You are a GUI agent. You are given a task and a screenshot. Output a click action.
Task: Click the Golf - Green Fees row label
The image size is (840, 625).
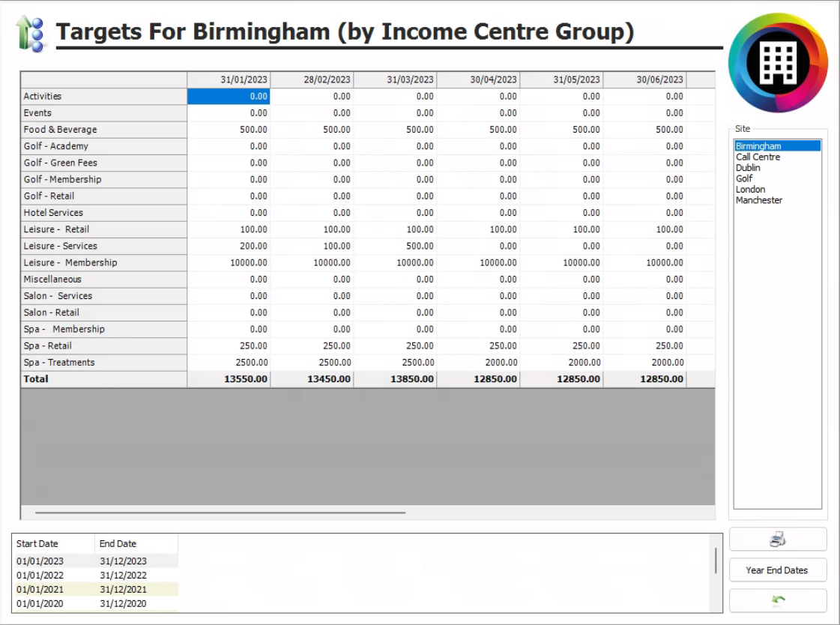[x=104, y=163]
